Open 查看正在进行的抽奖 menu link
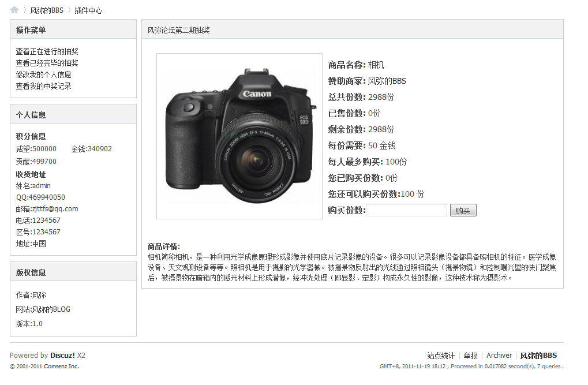588x385 pixels. pos(47,51)
